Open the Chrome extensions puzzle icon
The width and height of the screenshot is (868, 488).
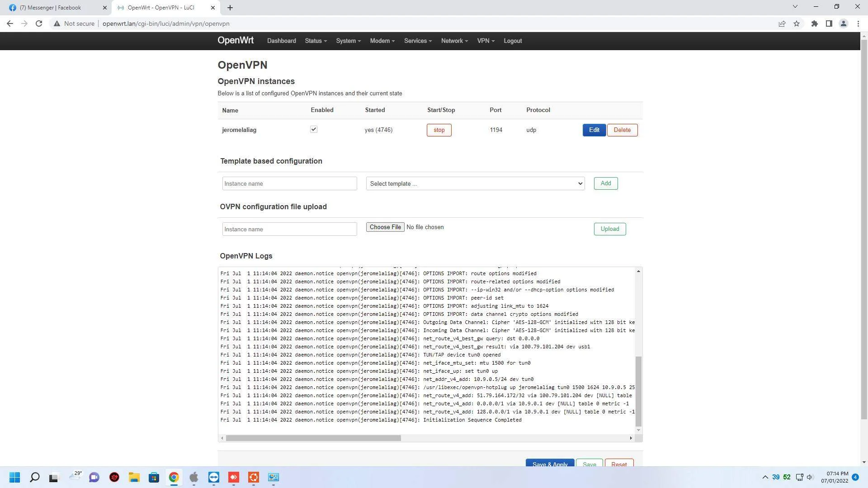pyautogui.click(x=815, y=23)
